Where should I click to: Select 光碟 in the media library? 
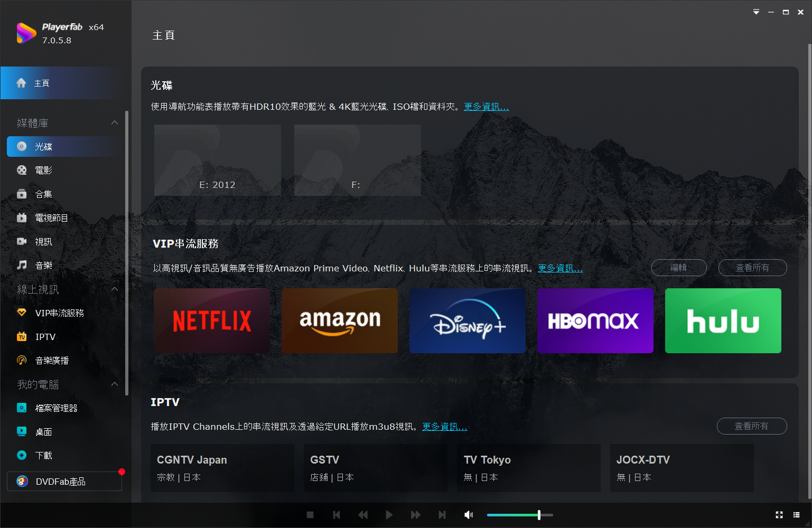66,146
